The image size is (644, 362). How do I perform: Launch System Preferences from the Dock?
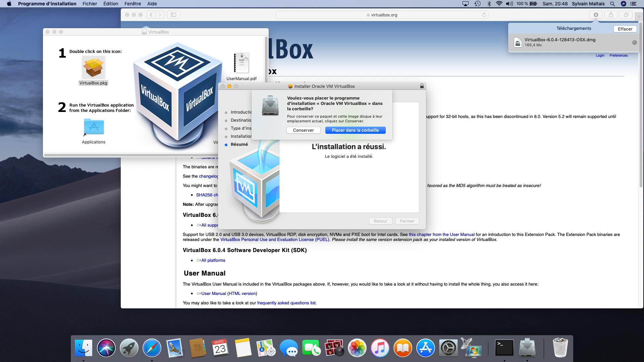coord(448,348)
